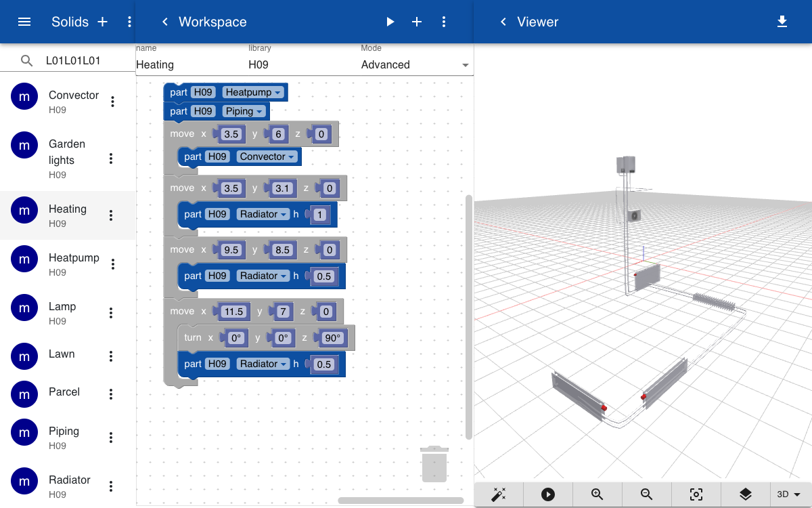Collapse Workspace panel with back chevron
The width and height of the screenshot is (812, 508).
pyautogui.click(x=164, y=22)
